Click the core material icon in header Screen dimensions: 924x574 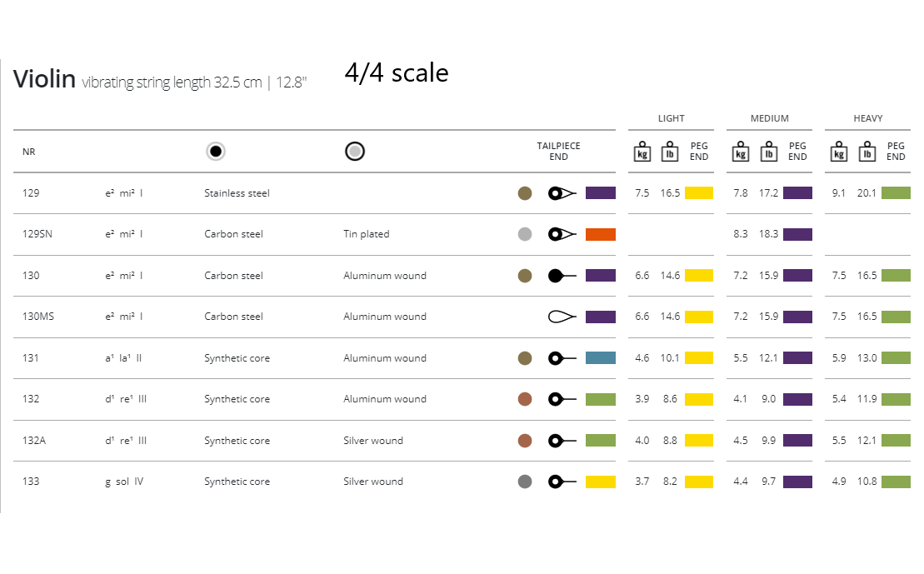pos(216,152)
